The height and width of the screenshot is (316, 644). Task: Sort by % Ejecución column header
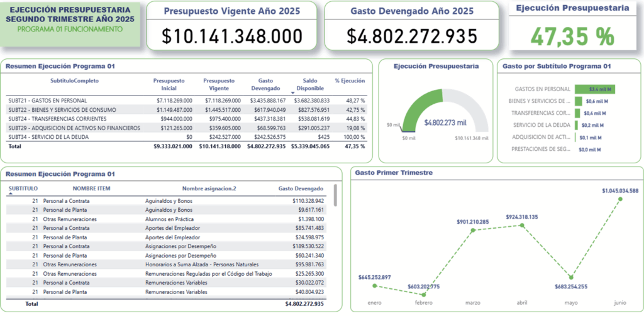(x=350, y=80)
